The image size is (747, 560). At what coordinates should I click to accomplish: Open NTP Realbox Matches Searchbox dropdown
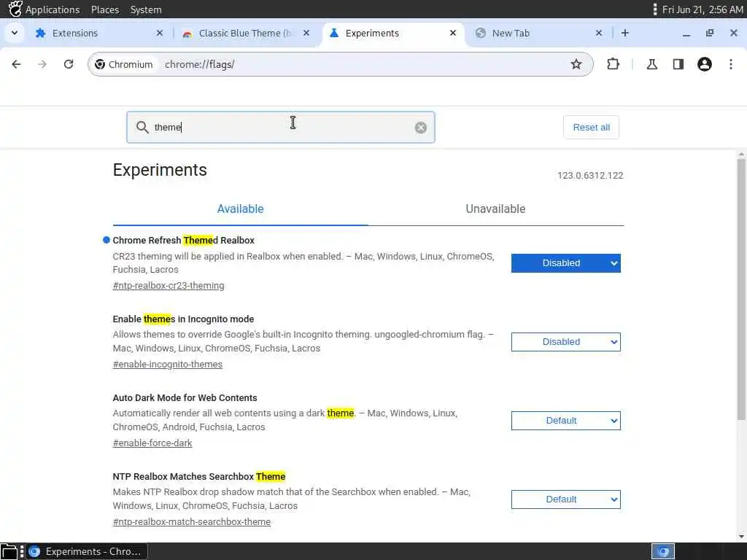[566, 499]
